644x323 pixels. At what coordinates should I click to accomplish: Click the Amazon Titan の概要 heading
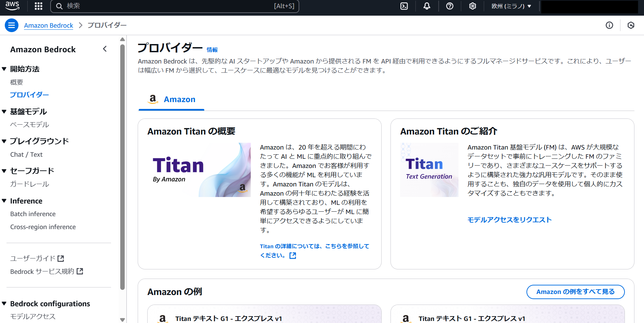[191, 131]
